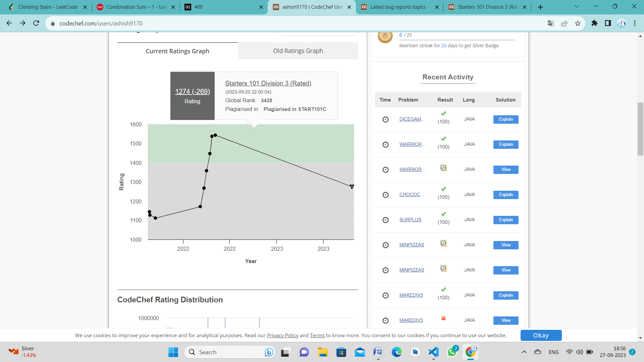Image resolution: width=644 pixels, height=362 pixels.
Task: Open WhatsApp from the taskbar
Action: click(x=452, y=352)
